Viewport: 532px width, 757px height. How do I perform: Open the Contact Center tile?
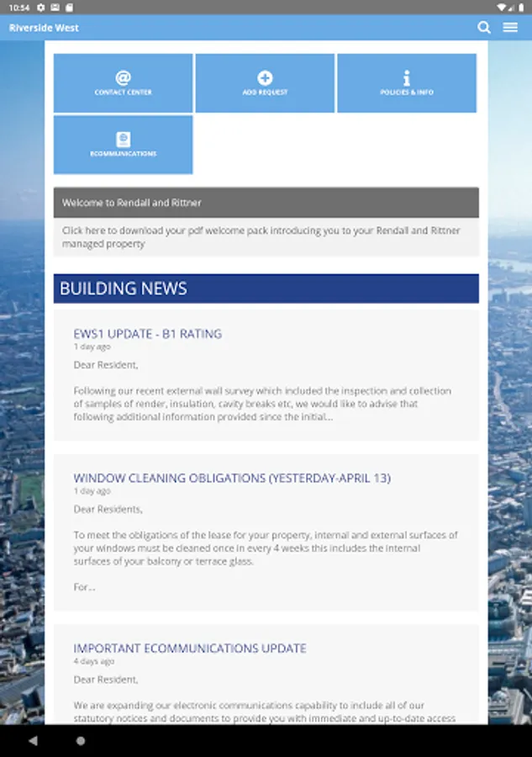point(123,83)
